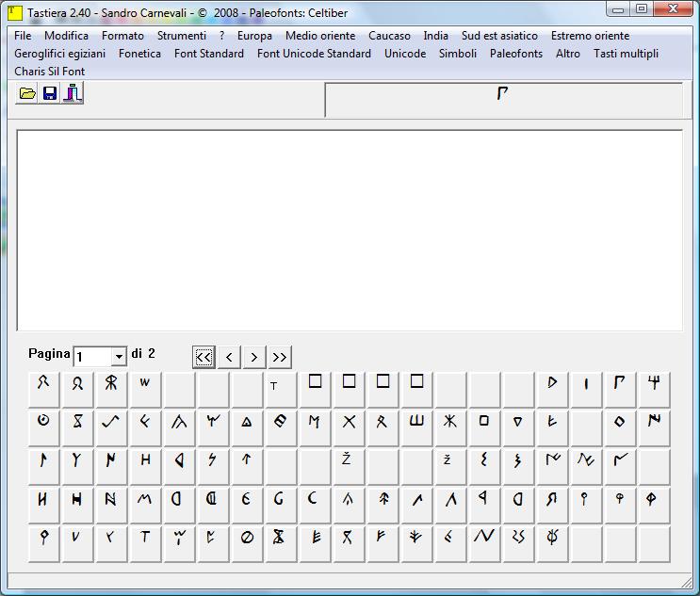Insert the single vertical stroke glyph key
The width and height of the screenshot is (700, 596).
(586, 390)
